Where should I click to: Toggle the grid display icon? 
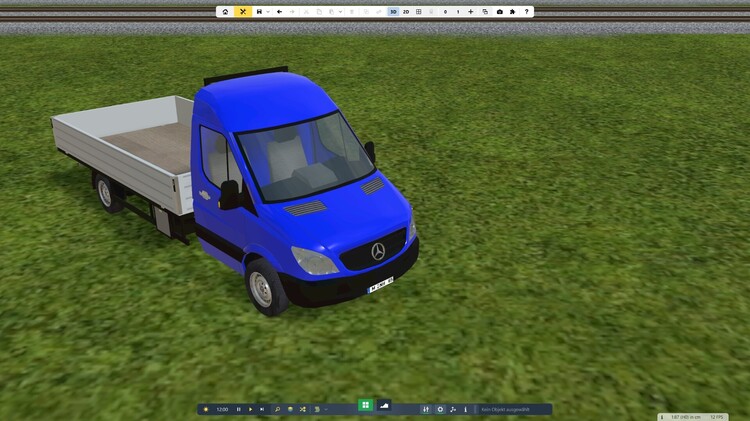419,11
